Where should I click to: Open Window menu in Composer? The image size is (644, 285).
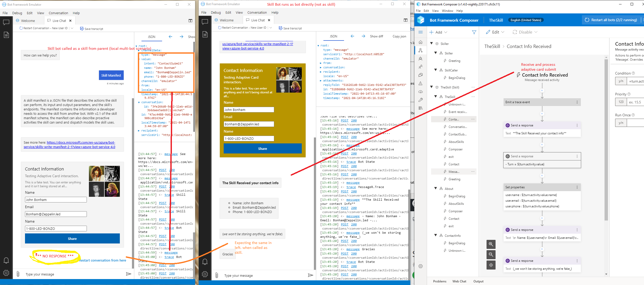tap(447, 11)
